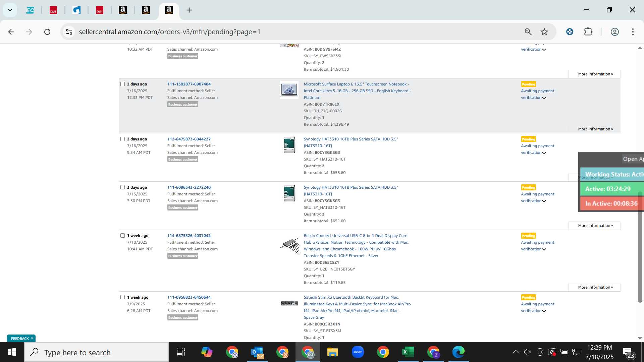Bookmark this page with the star
The image size is (644, 362).
[544, 32]
